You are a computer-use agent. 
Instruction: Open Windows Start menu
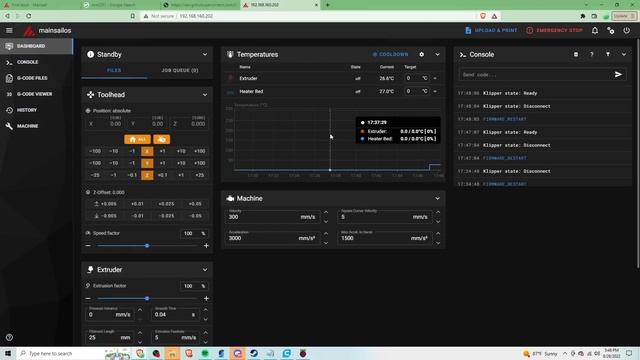tap(8, 353)
